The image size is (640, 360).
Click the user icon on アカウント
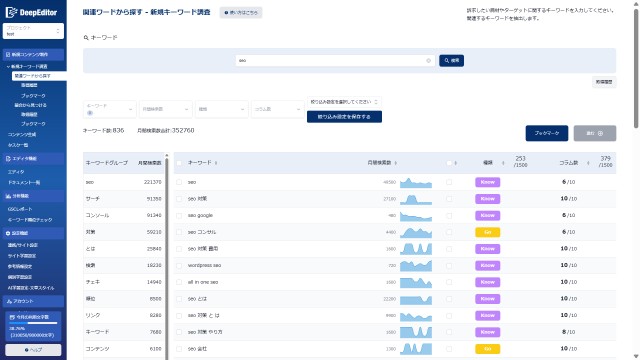(x=9, y=301)
